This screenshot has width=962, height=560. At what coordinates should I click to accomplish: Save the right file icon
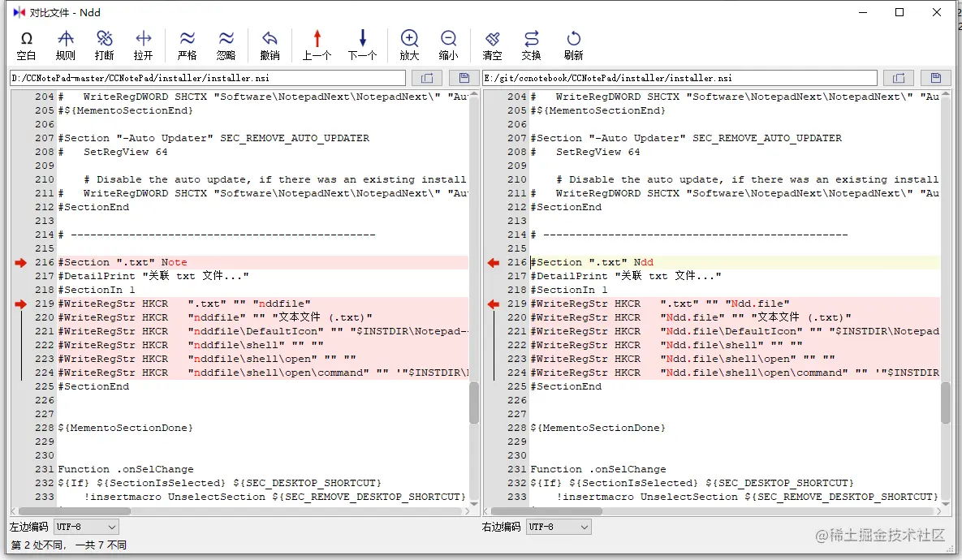coord(936,78)
